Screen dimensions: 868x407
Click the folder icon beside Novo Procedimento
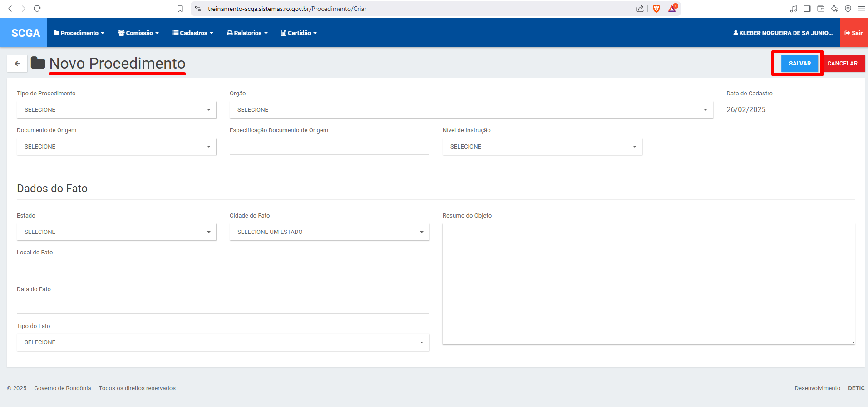(x=38, y=63)
